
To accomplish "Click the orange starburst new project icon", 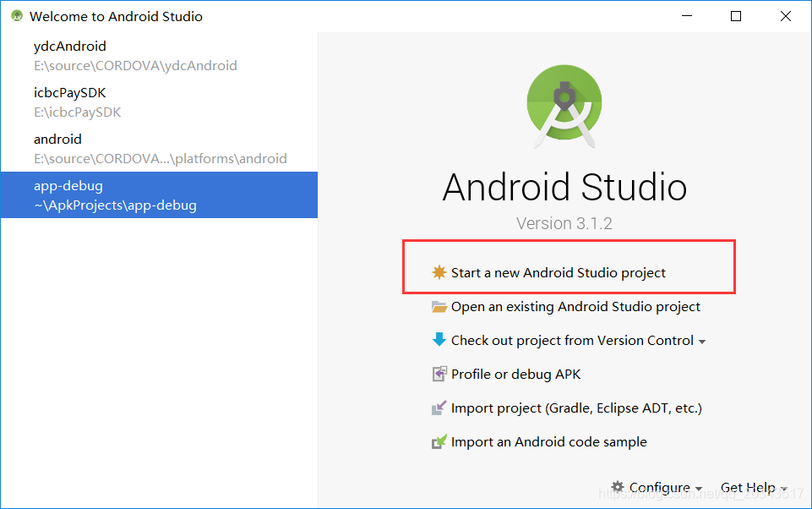I will [439, 272].
